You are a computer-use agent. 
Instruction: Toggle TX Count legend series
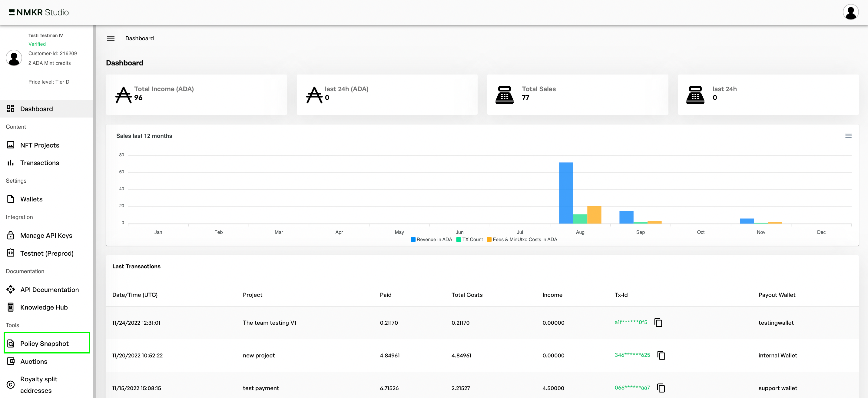click(x=469, y=240)
